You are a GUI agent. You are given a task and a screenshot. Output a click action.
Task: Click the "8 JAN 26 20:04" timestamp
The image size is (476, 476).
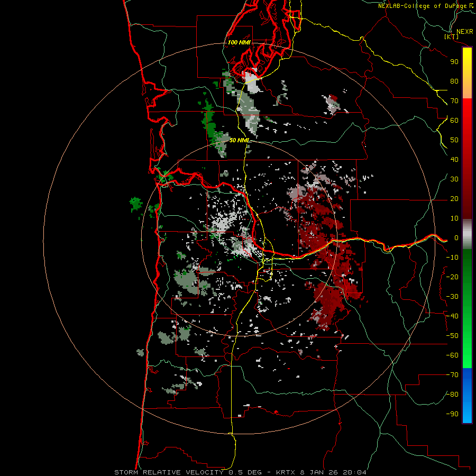tap(333, 472)
